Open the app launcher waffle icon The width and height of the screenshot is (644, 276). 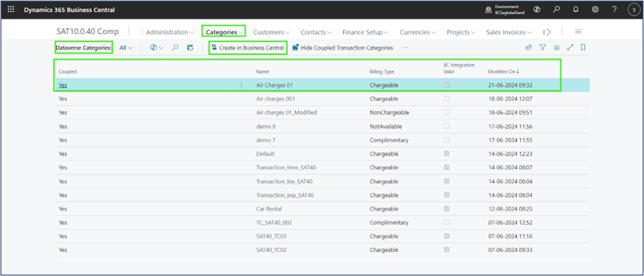click(11, 9)
